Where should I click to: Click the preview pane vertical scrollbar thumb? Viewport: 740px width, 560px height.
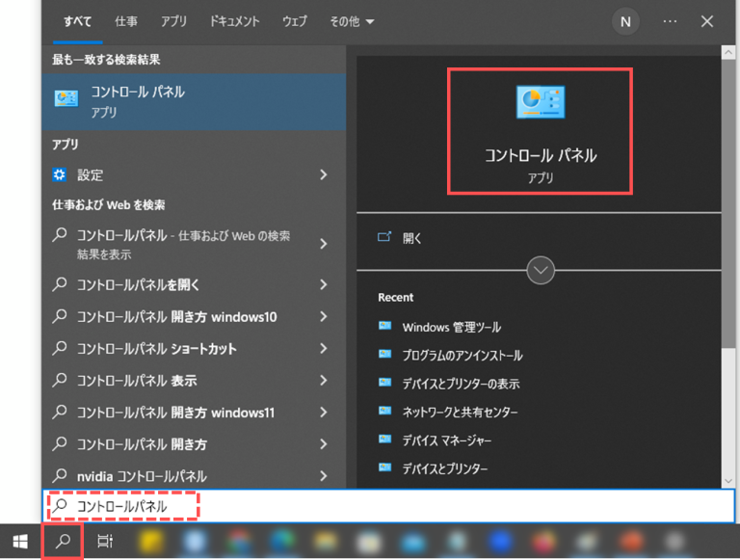(x=728, y=203)
